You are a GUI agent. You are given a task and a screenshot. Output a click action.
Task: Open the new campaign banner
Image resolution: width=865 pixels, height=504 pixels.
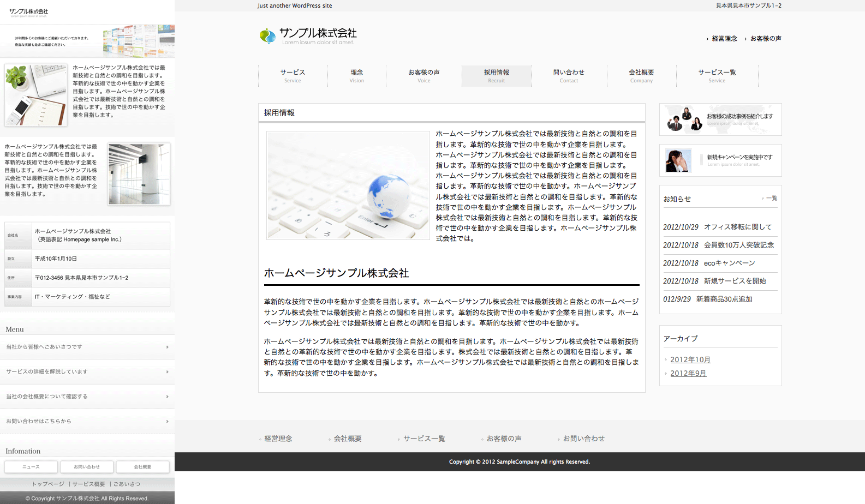pos(720,160)
